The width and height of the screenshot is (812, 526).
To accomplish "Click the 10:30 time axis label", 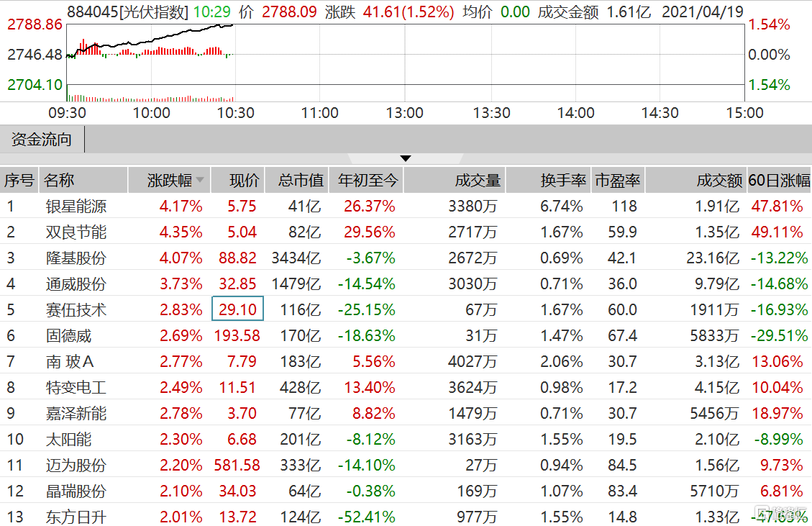I will [x=236, y=113].
